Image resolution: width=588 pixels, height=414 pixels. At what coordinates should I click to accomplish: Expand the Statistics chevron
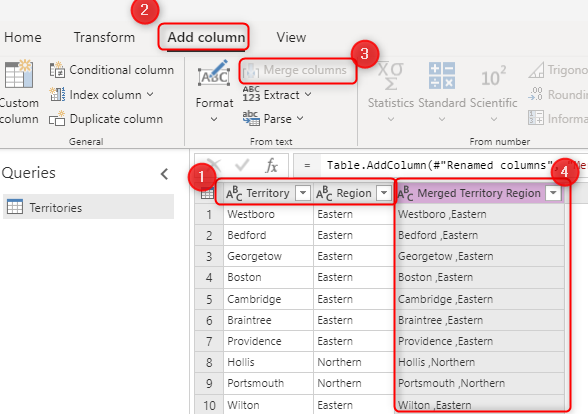pyautogui.click(x=391, y=119)
